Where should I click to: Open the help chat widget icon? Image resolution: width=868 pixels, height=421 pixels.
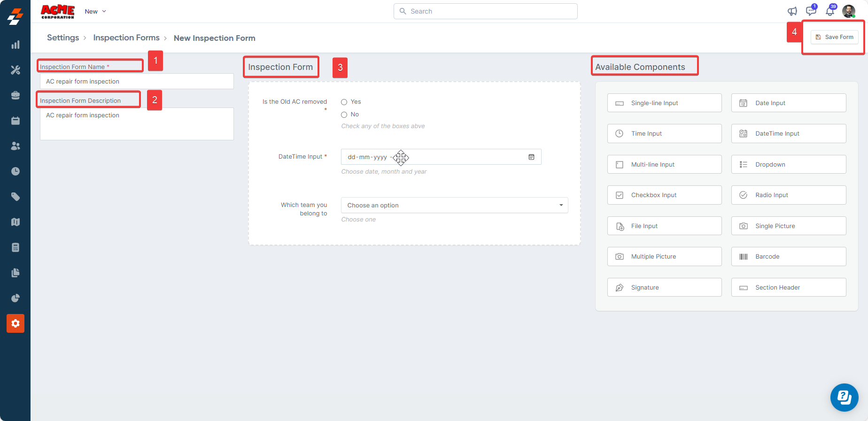844,398
